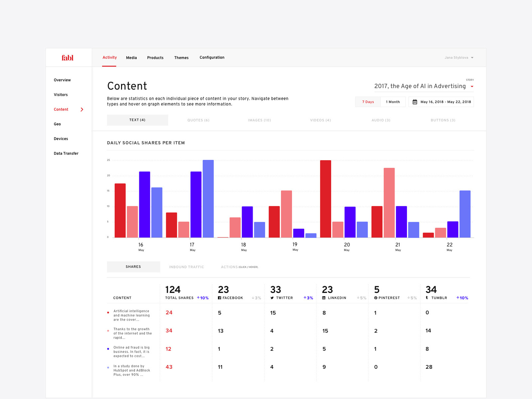The width and height of the screenshot is (532, 399).
Task: Click the tallest red bar on May 20
Action: pos(326,199)
